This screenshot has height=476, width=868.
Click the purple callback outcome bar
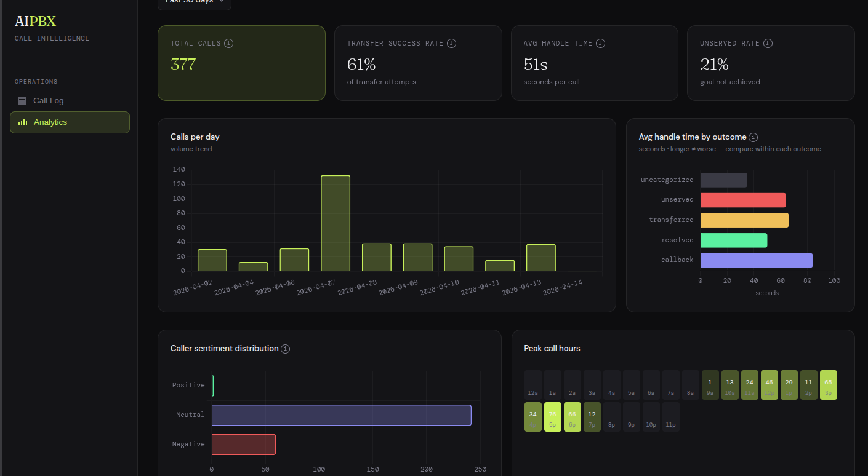(757, 260)
